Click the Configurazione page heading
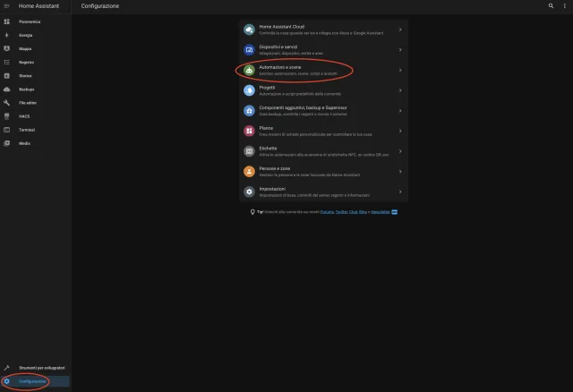The image size is (573, 392). click(x=100, y=6)
